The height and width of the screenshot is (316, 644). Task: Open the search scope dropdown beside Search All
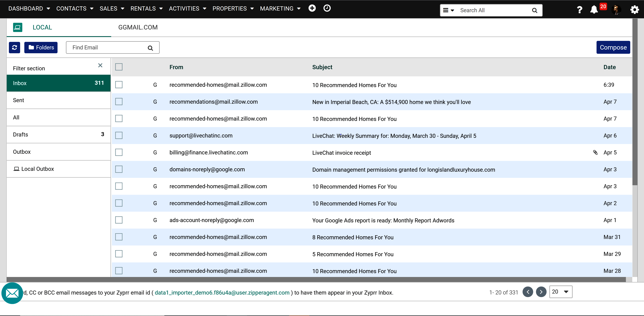[448, 10]
